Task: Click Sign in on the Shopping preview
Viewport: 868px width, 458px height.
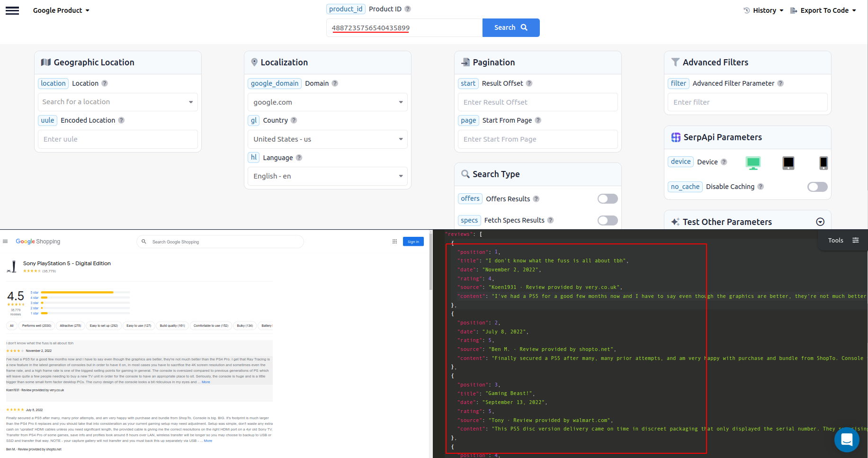Action: (x=413, y=242)
